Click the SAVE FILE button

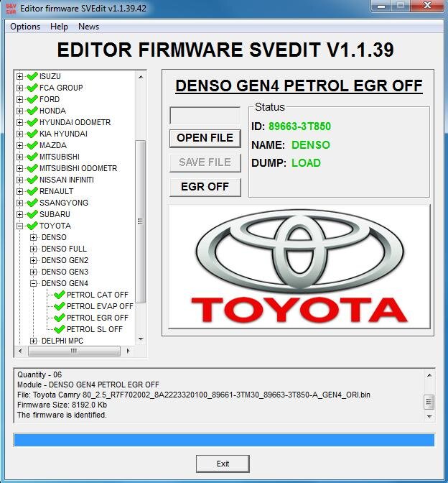[205, 162]
